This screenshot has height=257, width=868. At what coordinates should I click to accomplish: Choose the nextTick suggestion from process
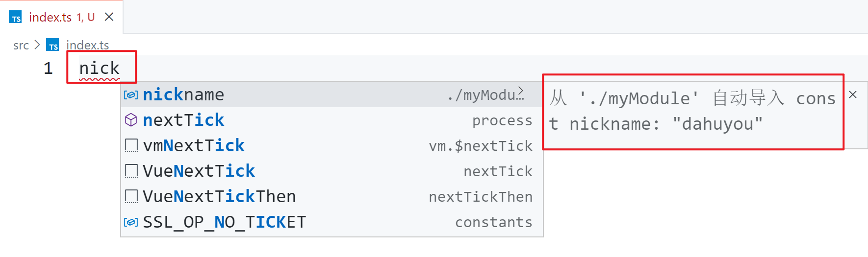click(332, 120)
